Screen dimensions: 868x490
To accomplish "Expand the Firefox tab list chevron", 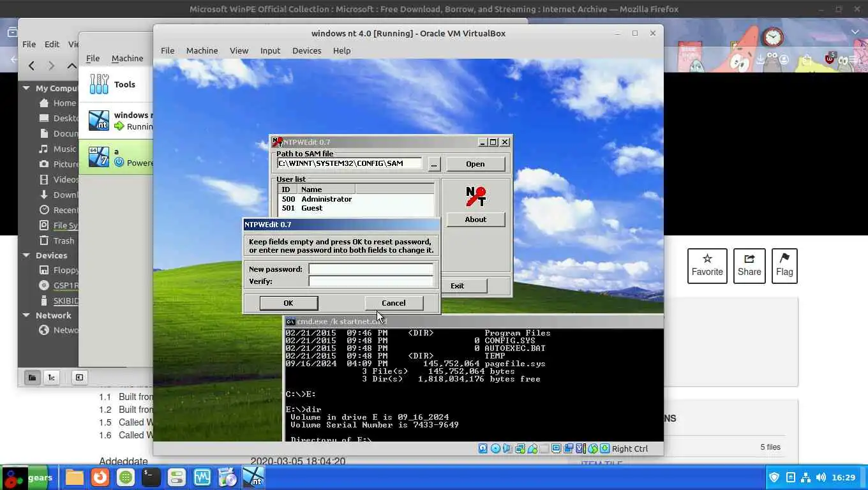I will click(855, 32).
